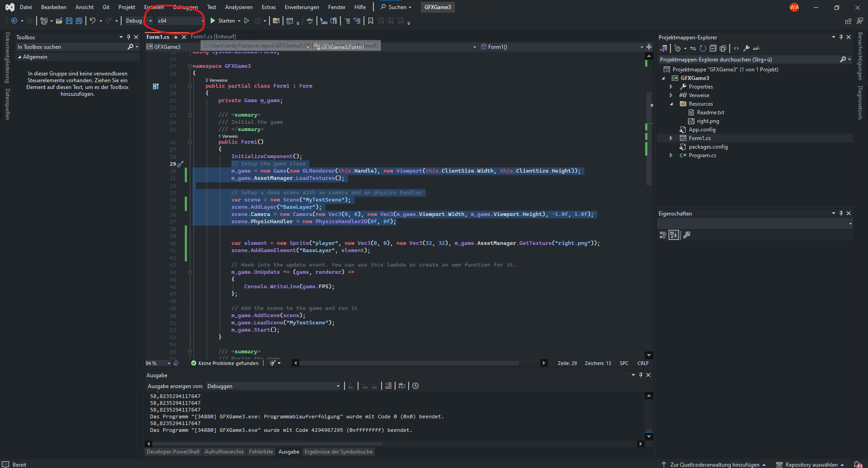
Task: Open the 94% zoom level selector
Action: [154, 363]
